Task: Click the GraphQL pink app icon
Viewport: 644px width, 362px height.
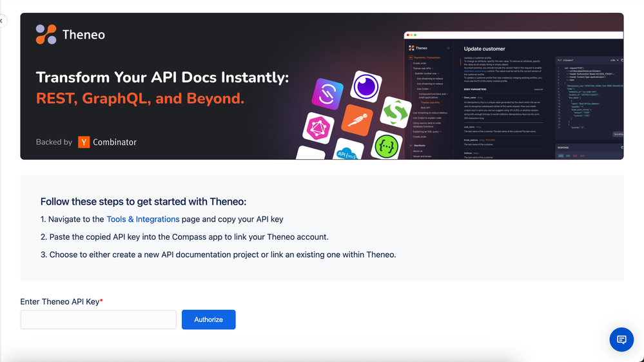Action: (318, 128)
